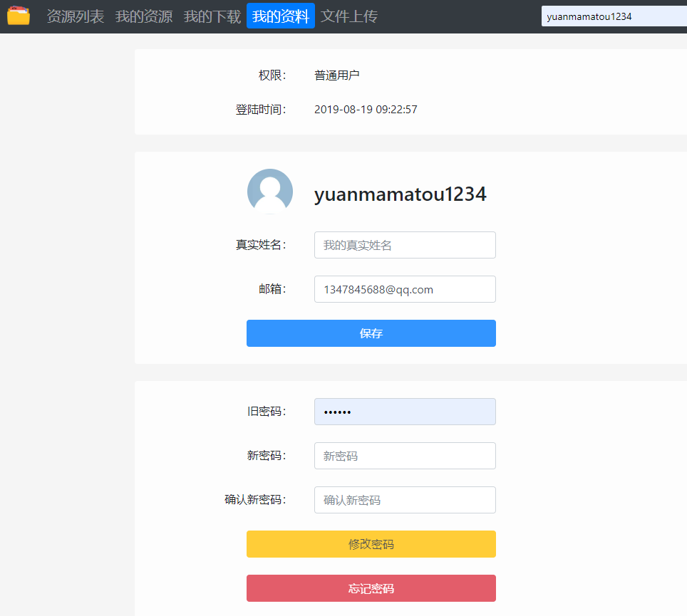Click the user avatar placeholder image
Viewport: 687px width, 616px height.
[x=270, y=191]
